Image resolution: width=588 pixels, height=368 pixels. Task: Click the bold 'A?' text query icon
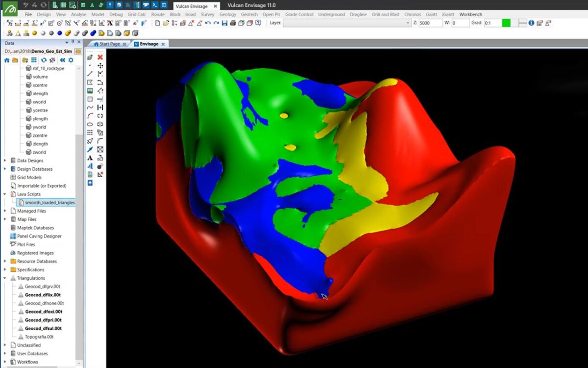tap(110, 23)
